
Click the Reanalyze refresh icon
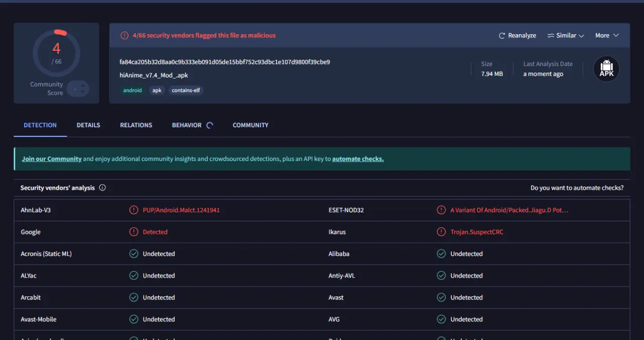(x=502, y=36)
